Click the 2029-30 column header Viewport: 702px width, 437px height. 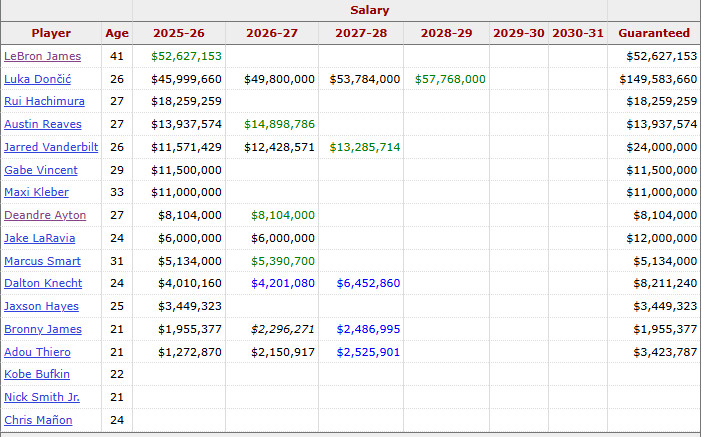point(518,33)
